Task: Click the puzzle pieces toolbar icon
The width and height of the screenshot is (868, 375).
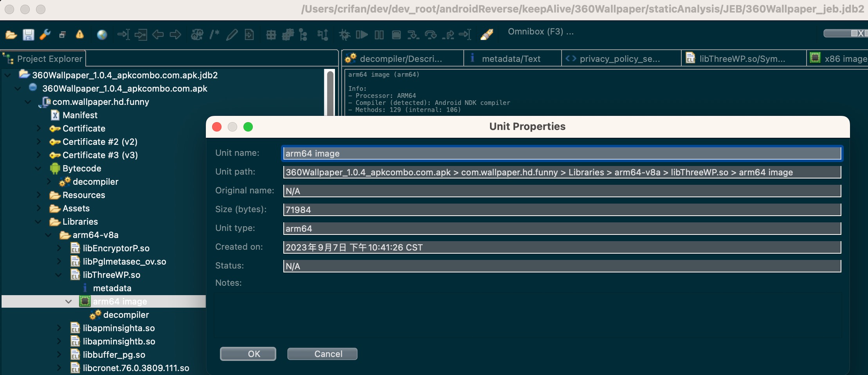Action: 288,35
